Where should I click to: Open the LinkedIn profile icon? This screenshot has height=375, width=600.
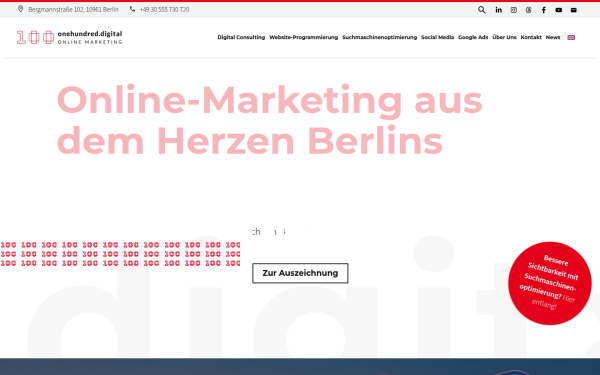tap(498, 10)
